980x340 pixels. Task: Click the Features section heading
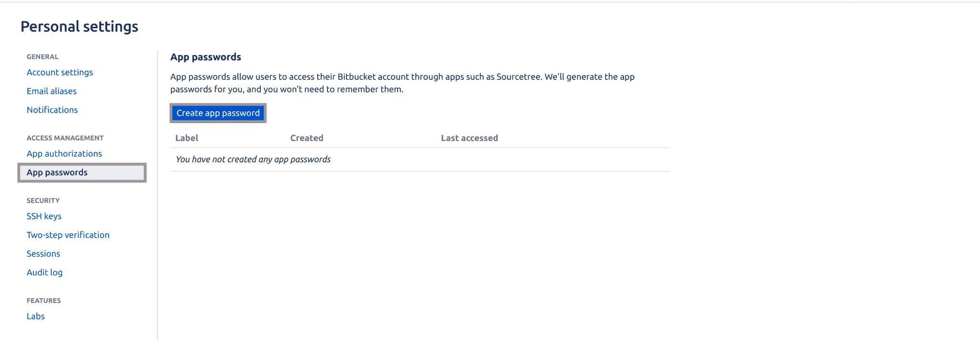tap(44, 300)
